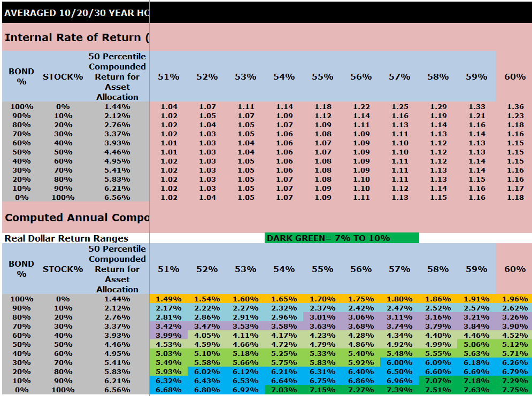Click the 50% stock allocation label
The height and width of the screenshot is (396, 532).
(x=64, y=152)
